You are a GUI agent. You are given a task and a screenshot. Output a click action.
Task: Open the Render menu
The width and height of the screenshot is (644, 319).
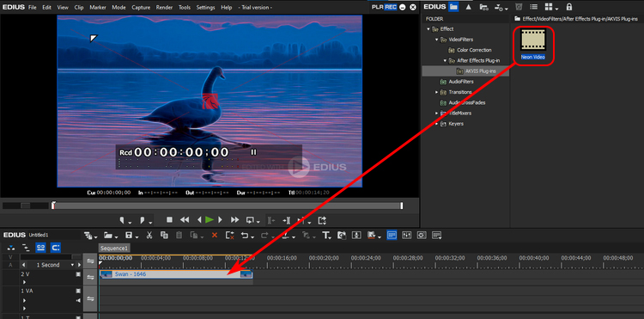click(x=164, y=8)
